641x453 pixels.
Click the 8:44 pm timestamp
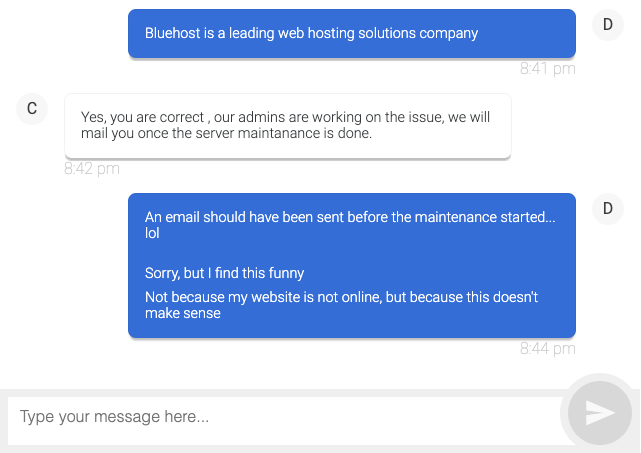click(547, 349)
